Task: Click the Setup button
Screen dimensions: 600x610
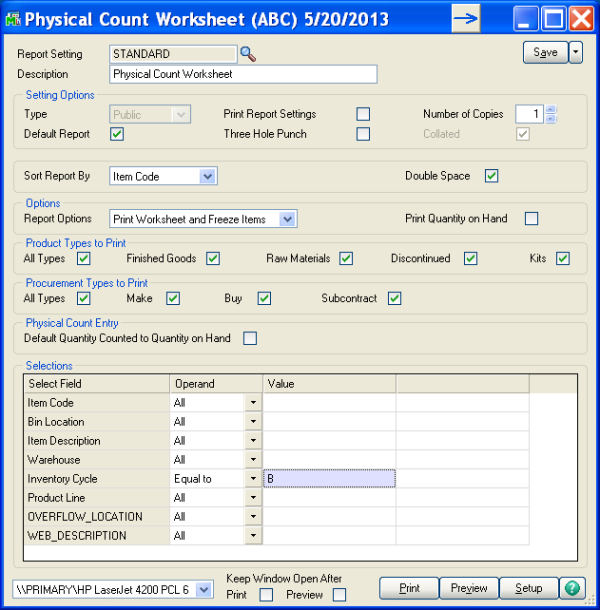Action: (x=528, y=588)
